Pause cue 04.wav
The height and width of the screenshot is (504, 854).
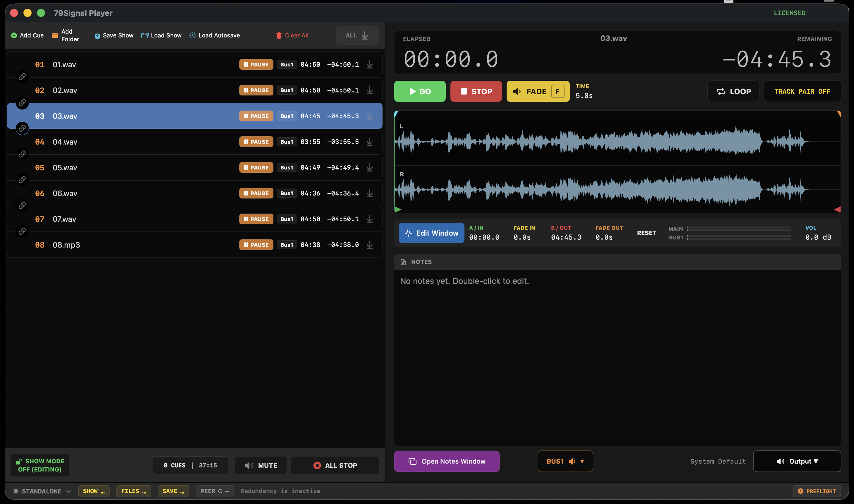click(x=256, y=142)
